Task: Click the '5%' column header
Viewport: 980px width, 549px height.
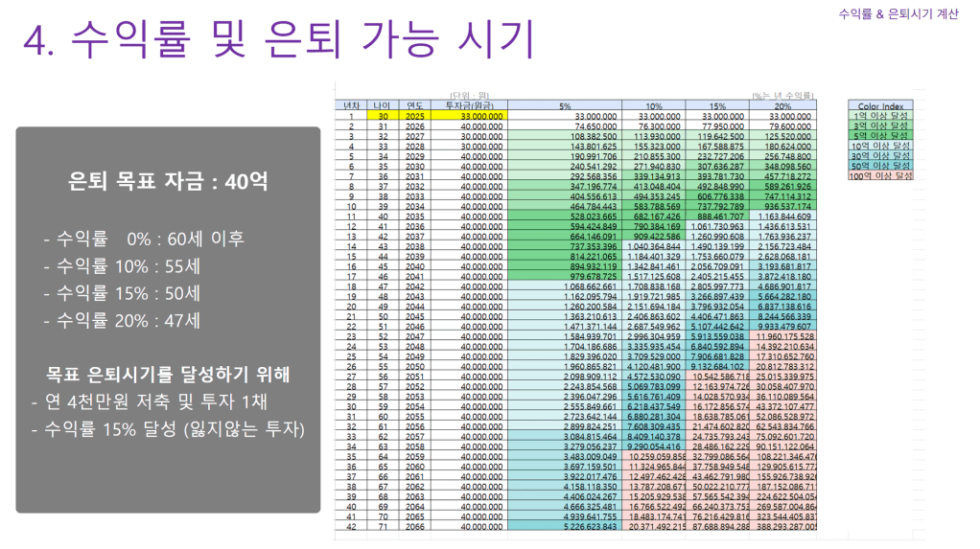Action: coord(565,105)
